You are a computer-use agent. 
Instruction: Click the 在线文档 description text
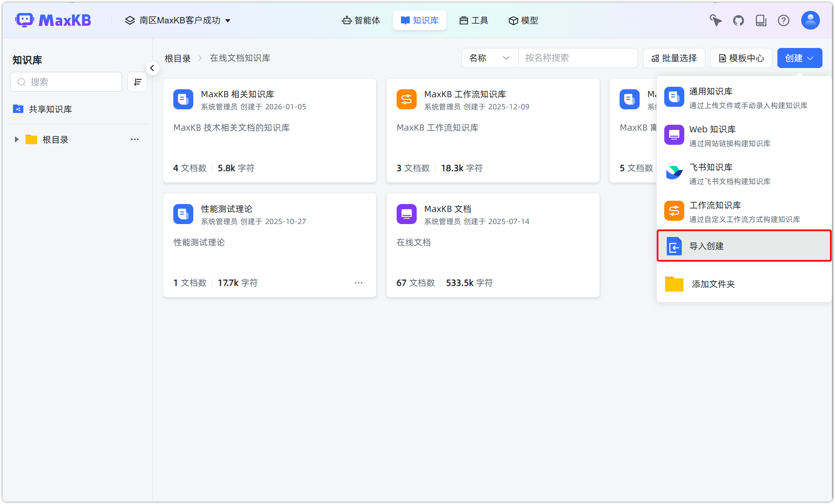coord(414,242)
